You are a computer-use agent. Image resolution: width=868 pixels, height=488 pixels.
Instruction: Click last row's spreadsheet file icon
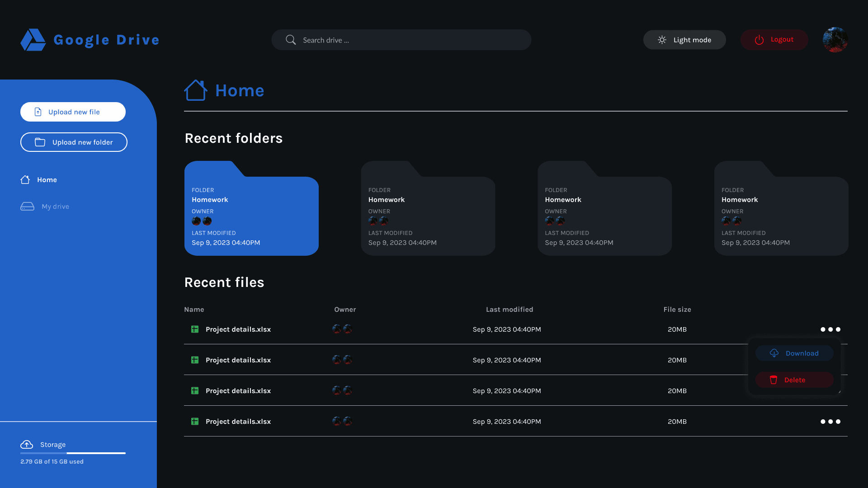click(x=195, y=422)
